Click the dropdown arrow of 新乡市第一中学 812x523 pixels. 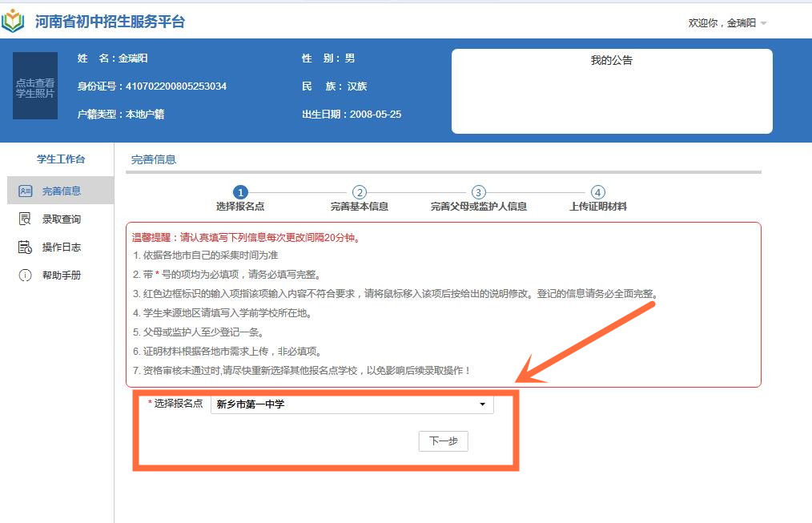click(482, 404)
